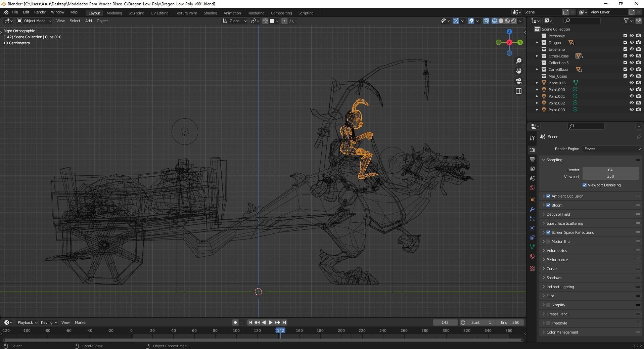644x349 pixels.
Task: Open the Render Engine dropdown
Action: pyautogui.click(x=612, y=149)
